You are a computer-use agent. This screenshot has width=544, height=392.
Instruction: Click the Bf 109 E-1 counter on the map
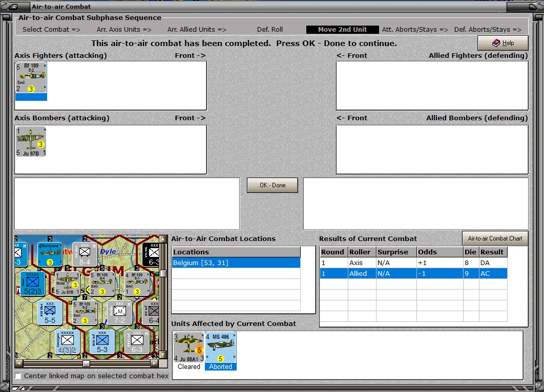pos(137,284)
